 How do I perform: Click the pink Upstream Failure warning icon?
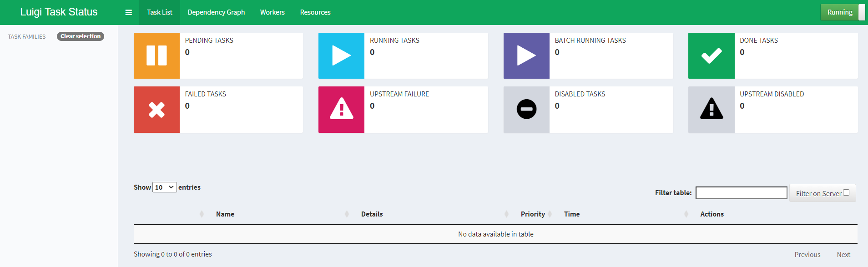point(341,110)
